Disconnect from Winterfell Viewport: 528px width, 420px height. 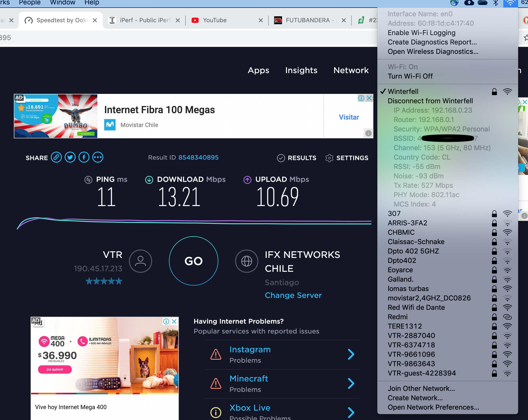447,101
